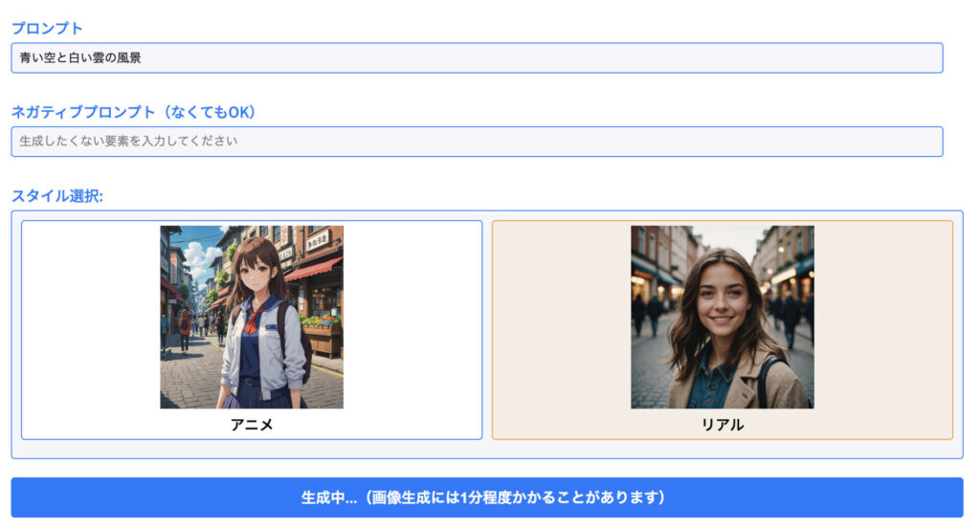Screen dimensions: 980x530
Task: Click the プロンプト heading label
Action: pos(47,28)
